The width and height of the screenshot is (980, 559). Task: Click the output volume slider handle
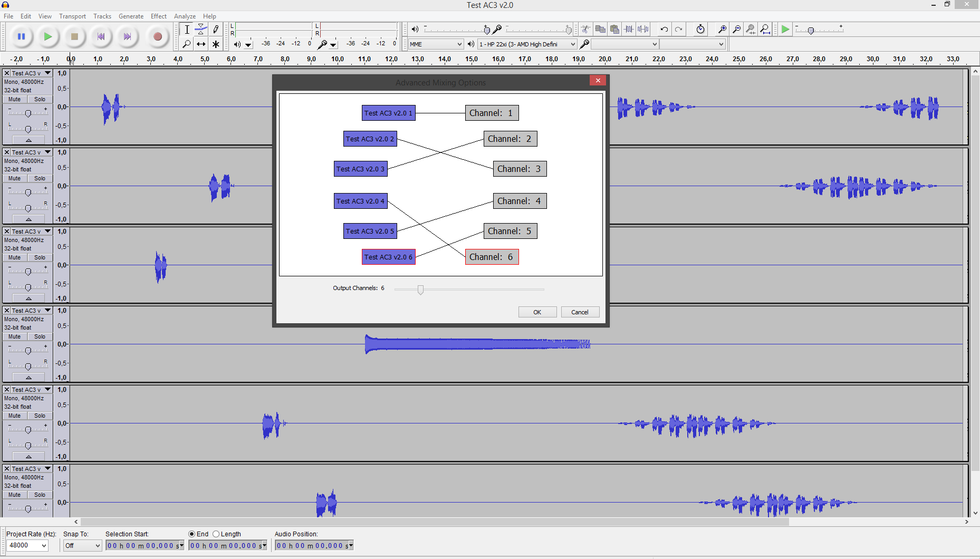[x=486, y=30]
